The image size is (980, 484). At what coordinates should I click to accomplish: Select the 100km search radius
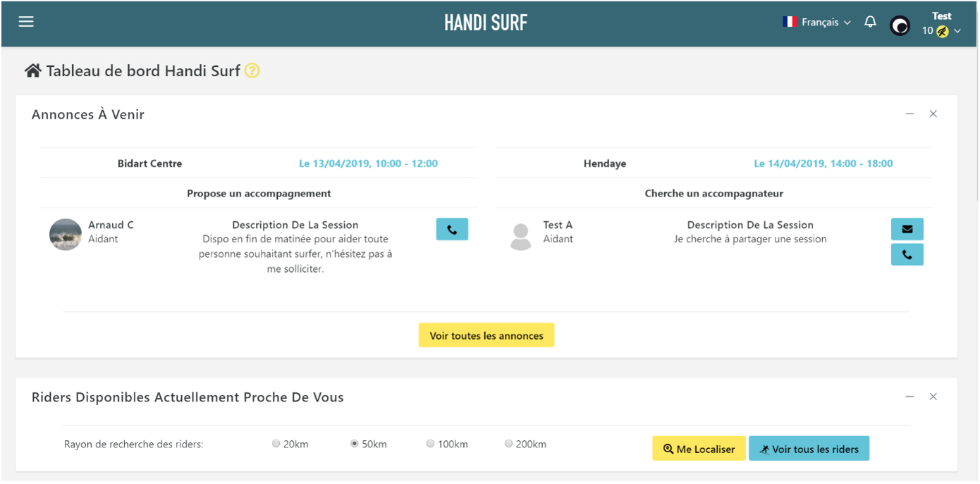point(430,444)
